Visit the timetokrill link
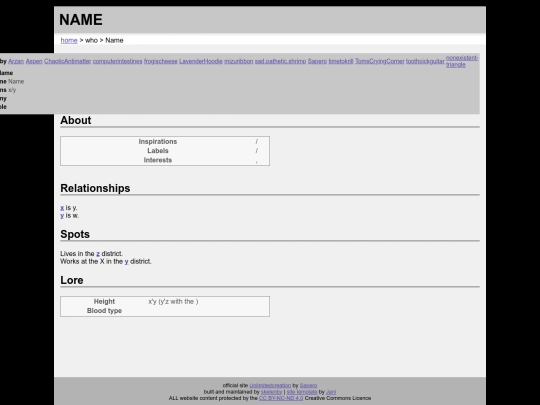The width and height of the screenshot is (540, 405). point(341,61)
